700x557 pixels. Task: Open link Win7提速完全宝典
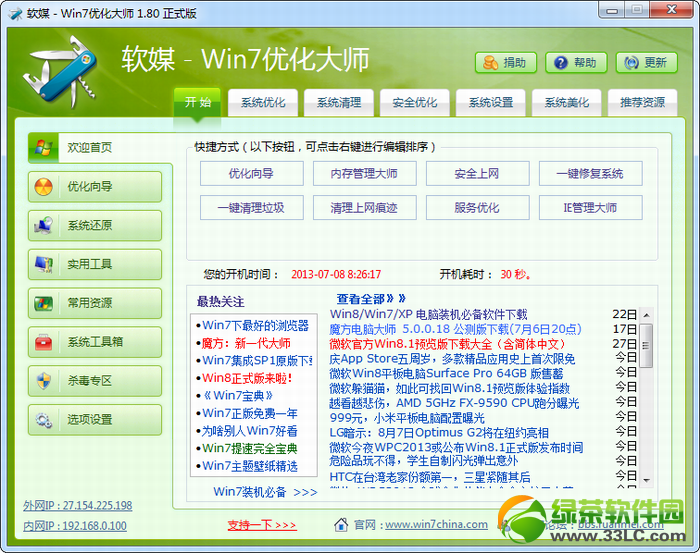pos(250,448)
